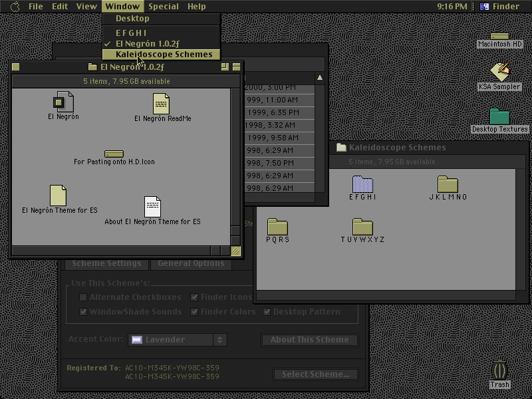Toggle Desktop Pattern checkbox

click(267, 312)
